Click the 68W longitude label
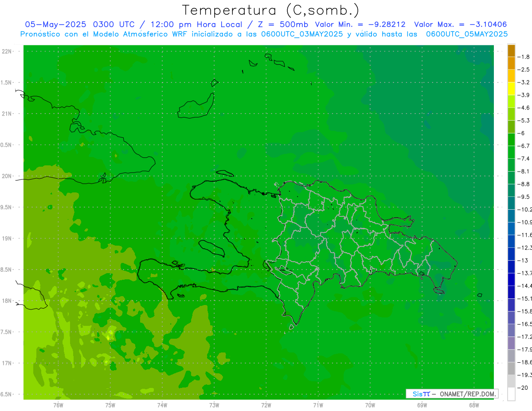Screen dimensions: 532x411 (x=474, y=405)
